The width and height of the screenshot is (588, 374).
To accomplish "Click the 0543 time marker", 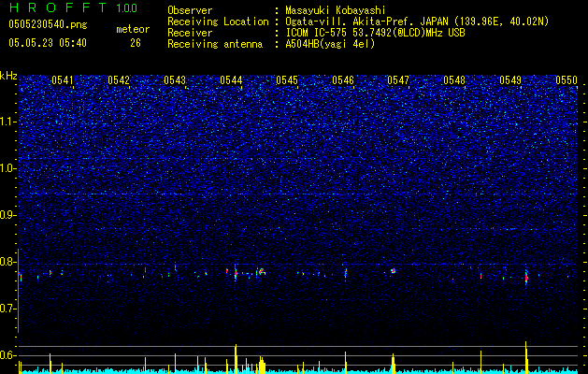I will point(175,79).
